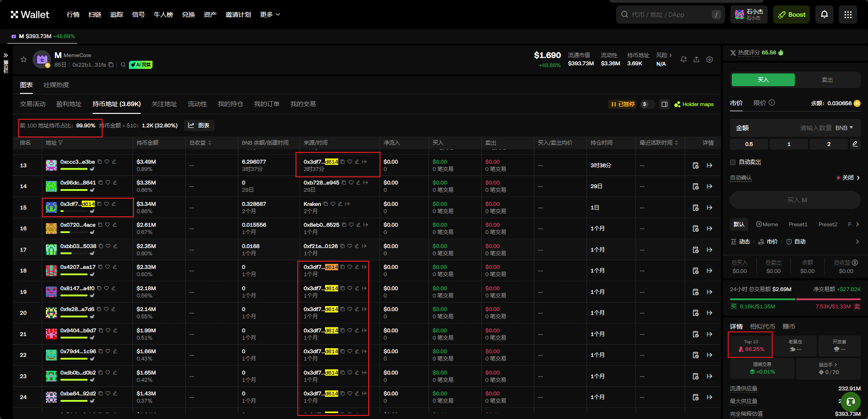Expand the 更多 menu in navigation
Screen dimensions: 868x419
pyautogui.click(x=270, y=15)
